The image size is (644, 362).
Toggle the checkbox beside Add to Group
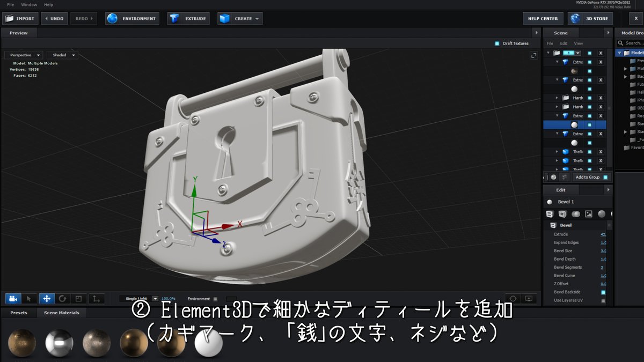pos(605,177)
